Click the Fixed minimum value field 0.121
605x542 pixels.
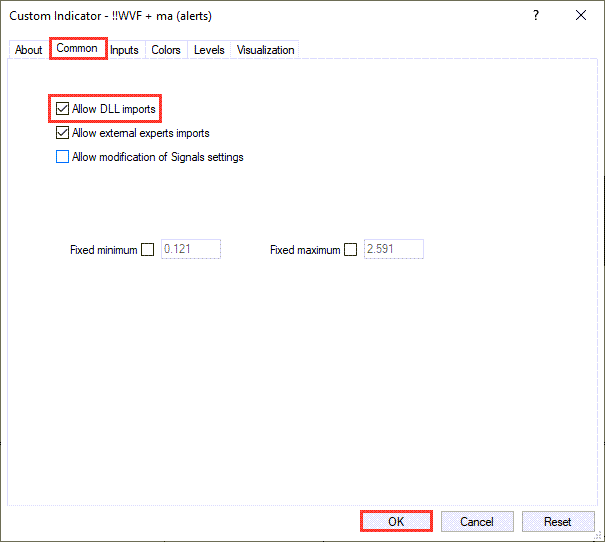pos(191,249)
